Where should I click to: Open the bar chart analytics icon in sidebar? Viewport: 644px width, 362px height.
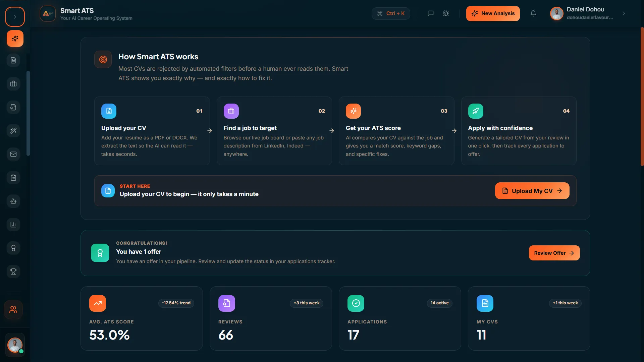pos(13,225)
